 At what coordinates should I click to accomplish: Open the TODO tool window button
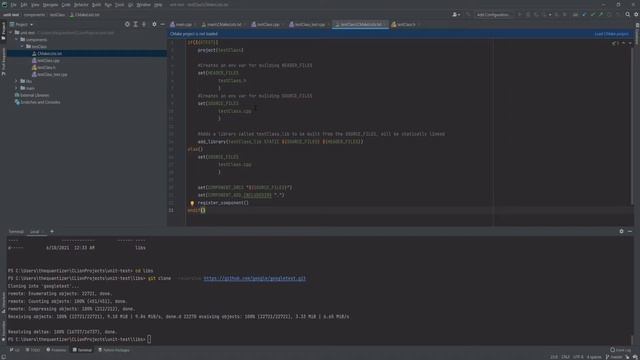point(33,350)
